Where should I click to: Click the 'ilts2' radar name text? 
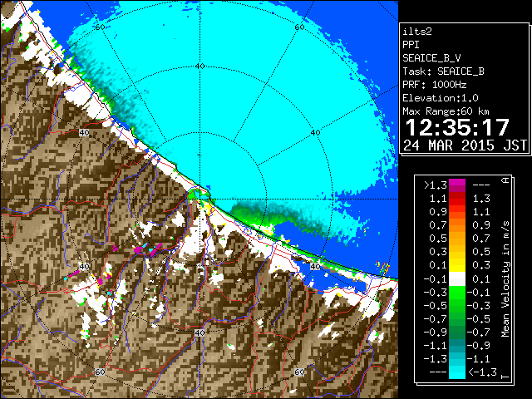coord(417,32)
